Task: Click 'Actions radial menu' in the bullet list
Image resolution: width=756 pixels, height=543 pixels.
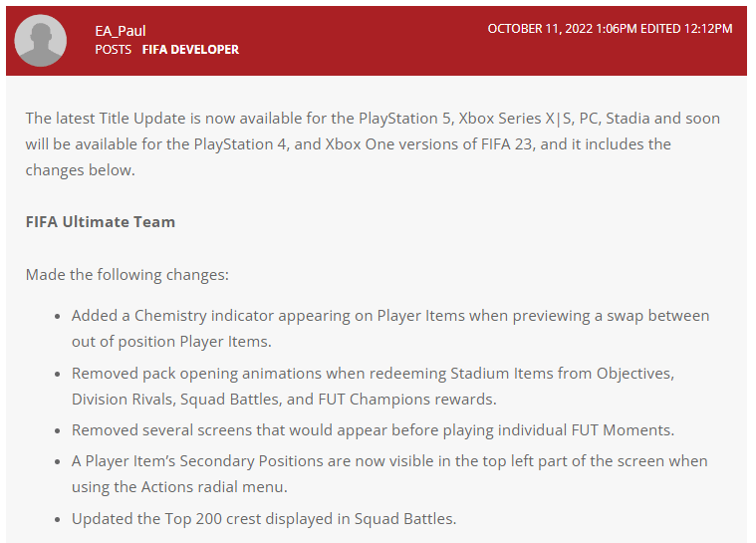Action: pyautogui.click(x=213, y=487)
